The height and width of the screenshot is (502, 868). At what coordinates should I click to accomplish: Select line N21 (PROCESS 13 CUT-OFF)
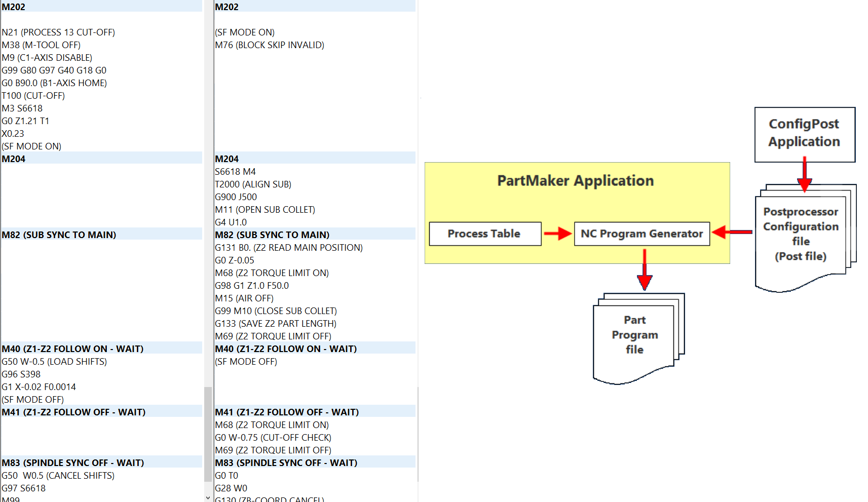tap(58, 32)
